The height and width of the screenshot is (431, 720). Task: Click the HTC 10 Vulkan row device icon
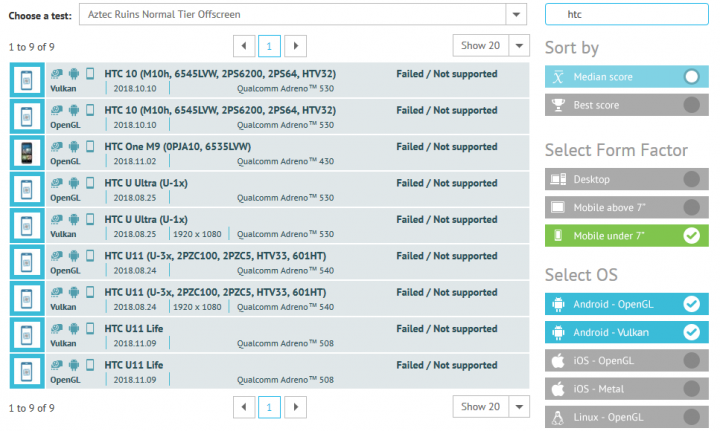[27, 80]
